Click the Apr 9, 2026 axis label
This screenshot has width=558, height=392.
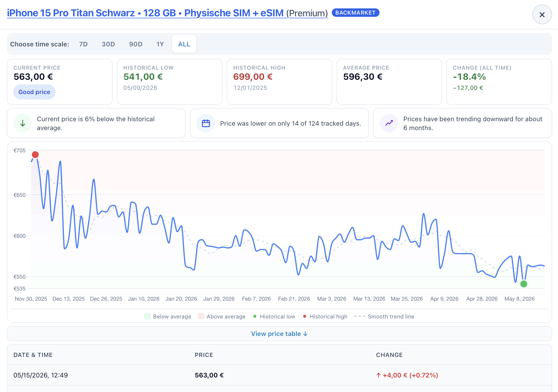[x=444, y=299]
